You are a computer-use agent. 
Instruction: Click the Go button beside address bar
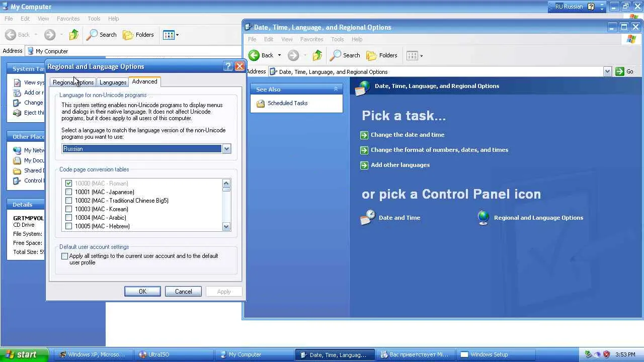(x=624, y=71)
